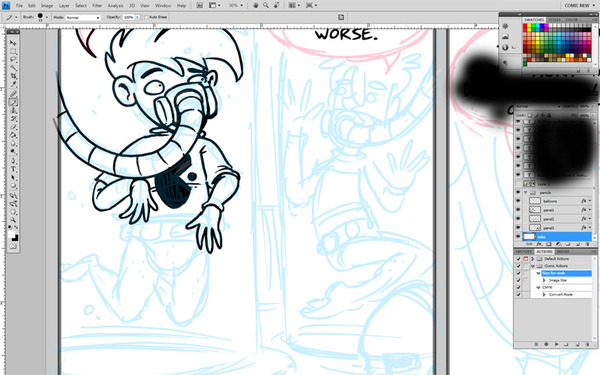Viewport: 600px width, 375px height.
Task: Select the Move tool
Action: (13, 43)
